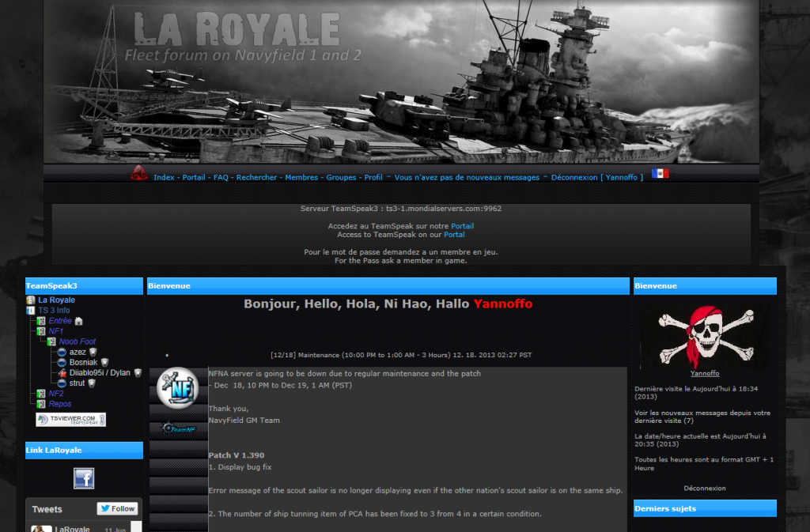810x532 pixels.
Task: Click the home icon next to Entrée
Action: tap(78, 321)
